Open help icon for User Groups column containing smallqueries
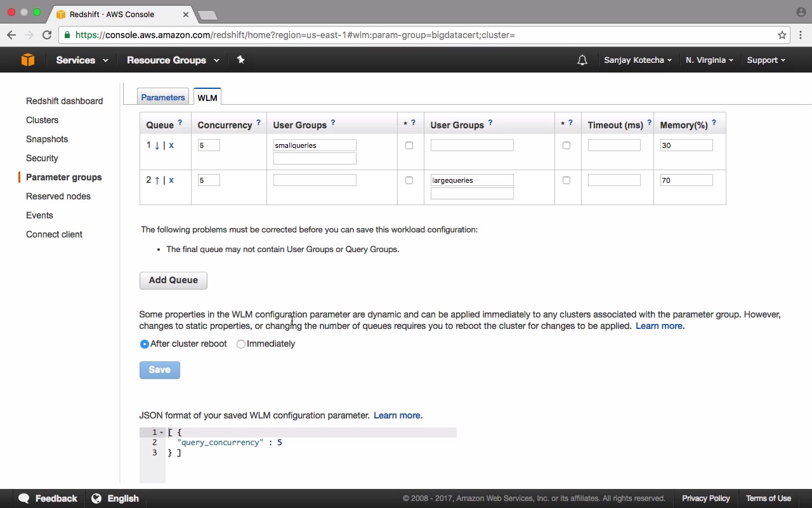Image resolution: width=812 pixels, height=508 pixels. tap(333, 123)
